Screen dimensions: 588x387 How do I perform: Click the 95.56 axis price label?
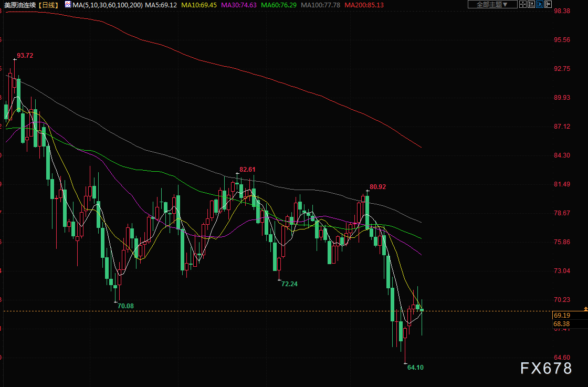coord(562,40)
